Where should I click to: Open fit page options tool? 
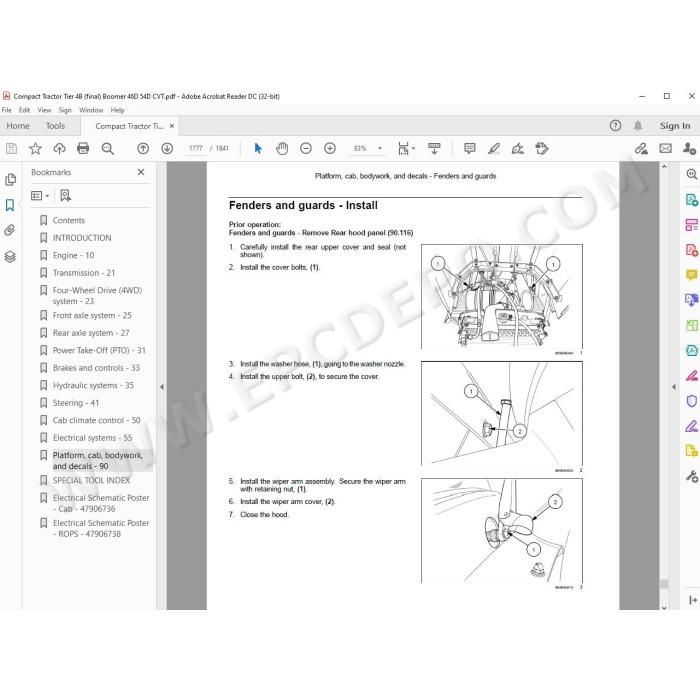[x=405, y=149]
